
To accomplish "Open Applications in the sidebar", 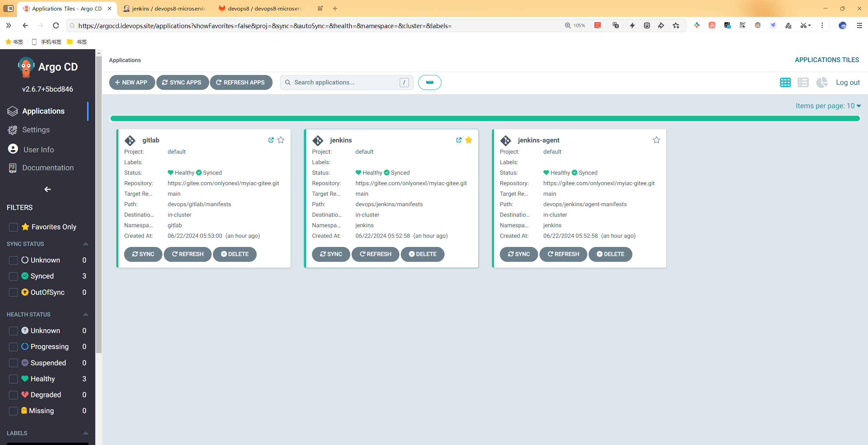I will [43, 111].
